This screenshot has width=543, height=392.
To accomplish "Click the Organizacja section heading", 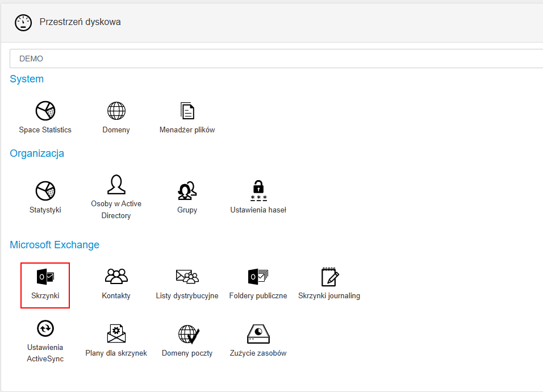I will point(37,153).
